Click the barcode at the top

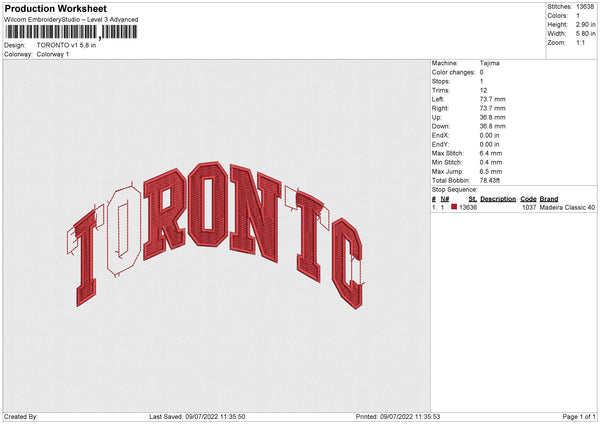pyautogui.click(x=71, y=32)
